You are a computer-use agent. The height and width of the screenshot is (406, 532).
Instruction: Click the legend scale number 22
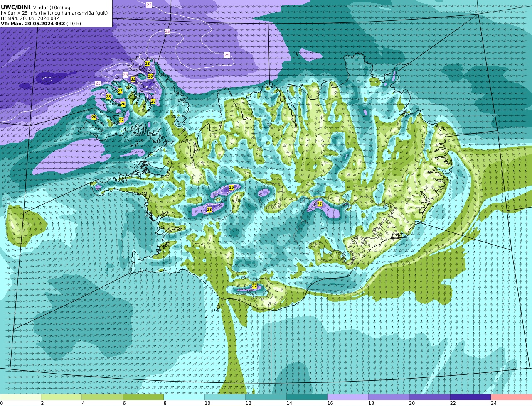click(453, 403)
